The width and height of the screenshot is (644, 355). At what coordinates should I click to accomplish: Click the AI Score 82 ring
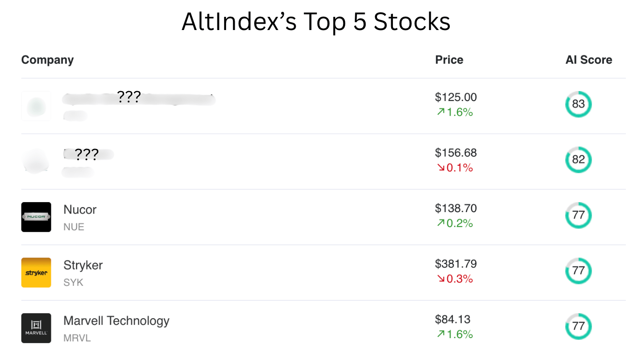578,160
